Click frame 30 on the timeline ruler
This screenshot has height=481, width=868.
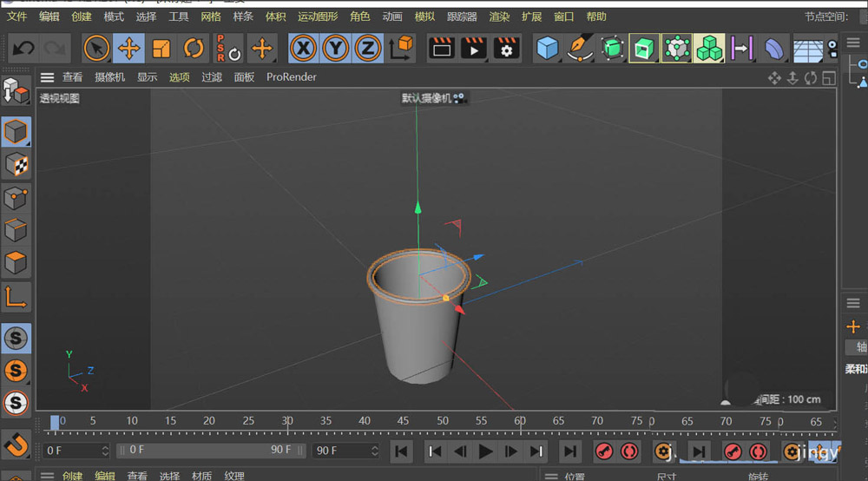287,424
